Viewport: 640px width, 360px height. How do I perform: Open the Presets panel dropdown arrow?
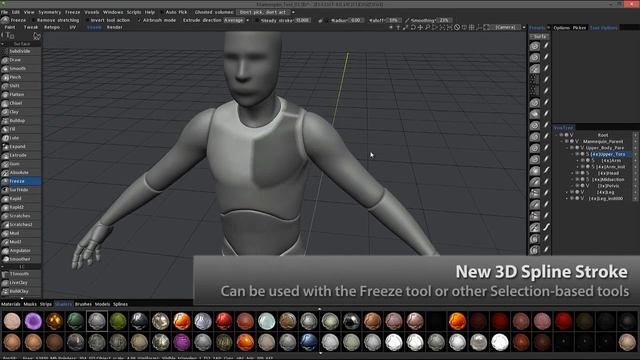click(x=548, y=28)
